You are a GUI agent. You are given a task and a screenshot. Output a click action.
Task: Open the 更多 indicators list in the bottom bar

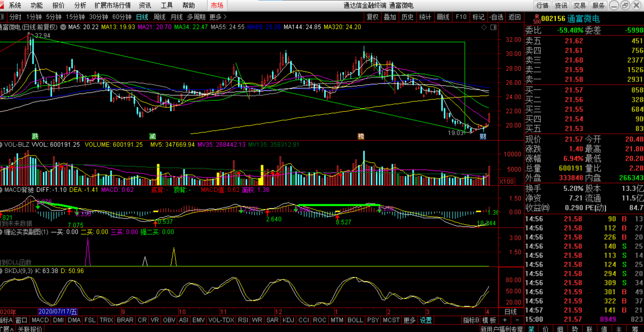(409, 320)
